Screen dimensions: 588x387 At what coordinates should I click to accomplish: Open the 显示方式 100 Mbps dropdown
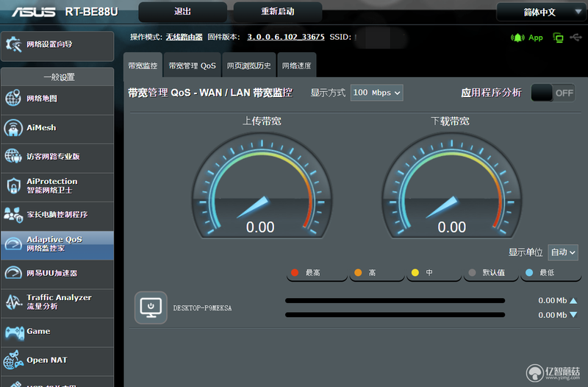tap(376, 93)
